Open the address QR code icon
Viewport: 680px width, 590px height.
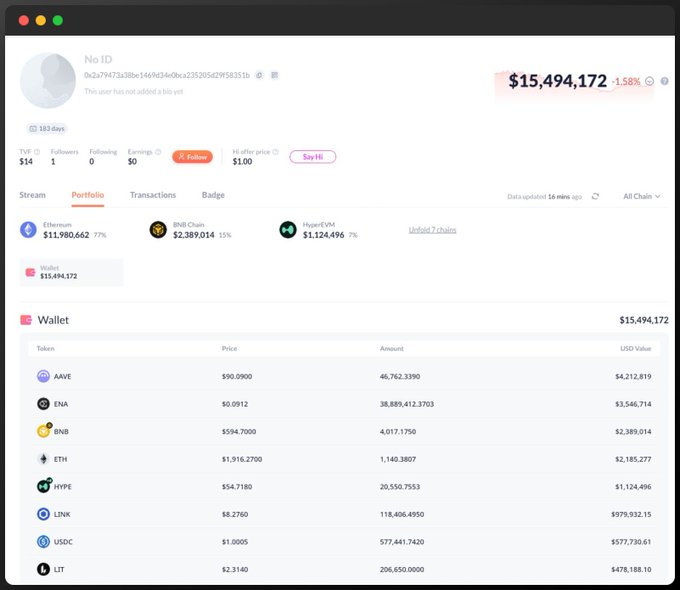coord(275,75)
